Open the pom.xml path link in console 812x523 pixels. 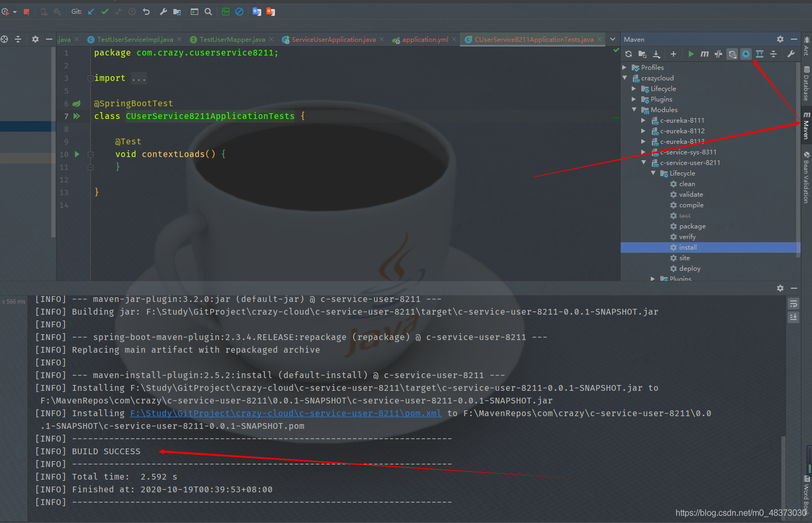click(x=285, y=414)
